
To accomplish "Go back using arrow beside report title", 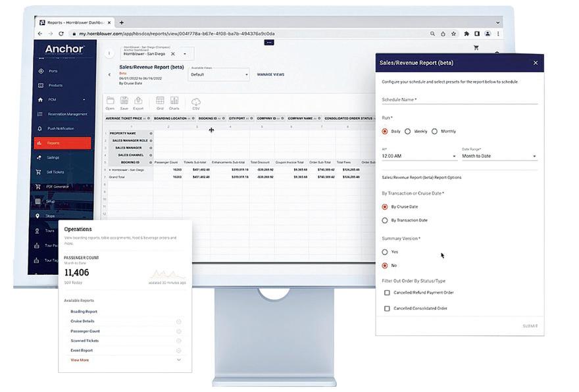I will pos(109,74).
